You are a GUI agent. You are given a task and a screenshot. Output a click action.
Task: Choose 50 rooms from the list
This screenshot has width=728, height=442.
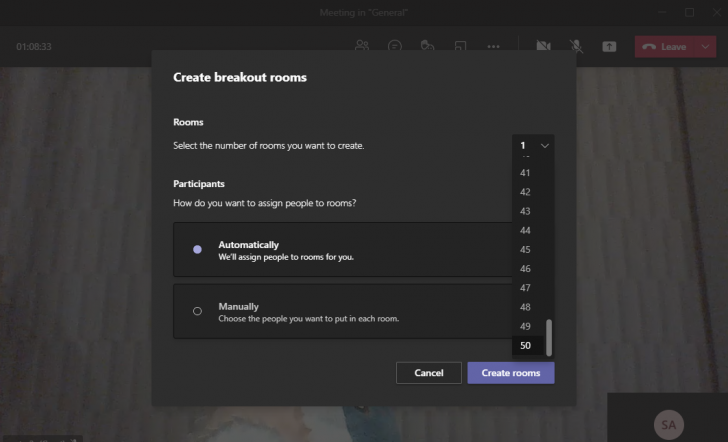[528, 345]
